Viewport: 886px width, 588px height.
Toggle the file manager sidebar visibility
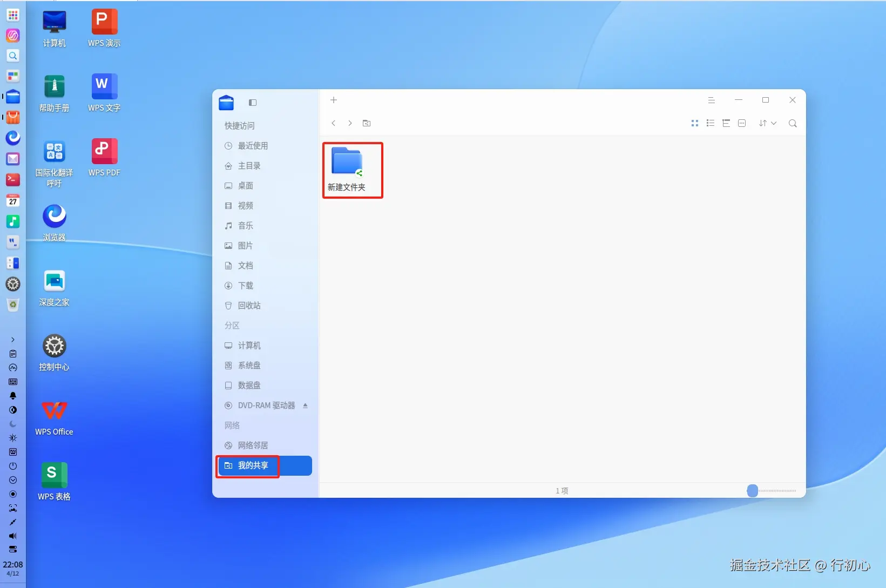pos(253,103)
